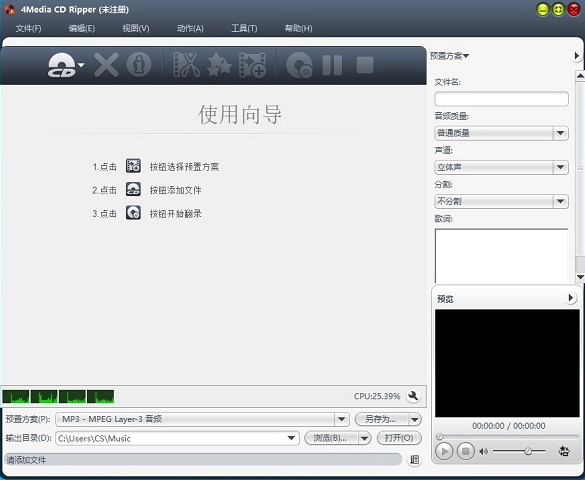Open the 声道 立体声 dropdown

tap(501, 167)
